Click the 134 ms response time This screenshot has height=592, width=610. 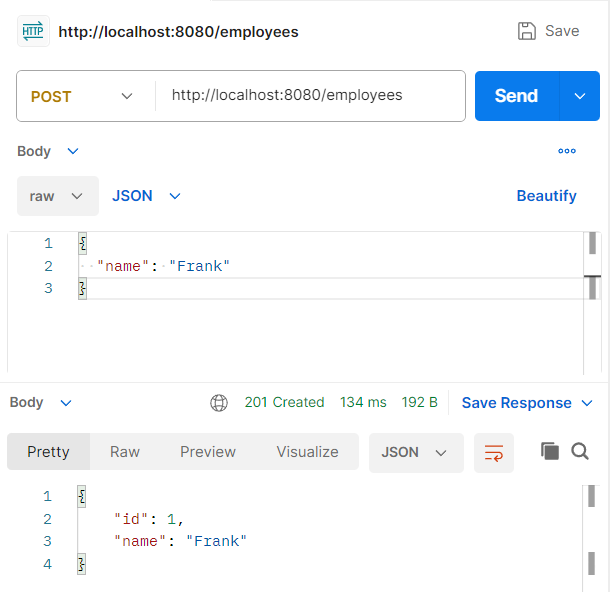coord(363,402)
